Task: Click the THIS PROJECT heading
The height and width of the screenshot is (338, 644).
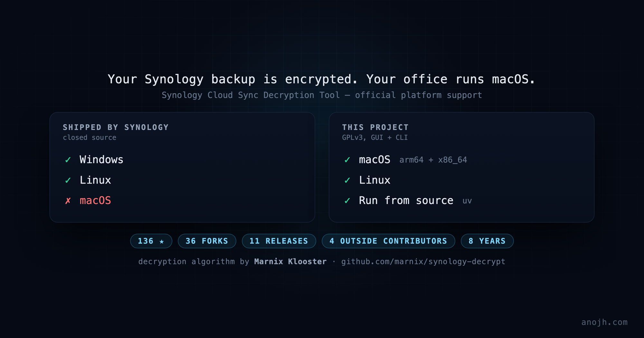Action: (375, 127)
